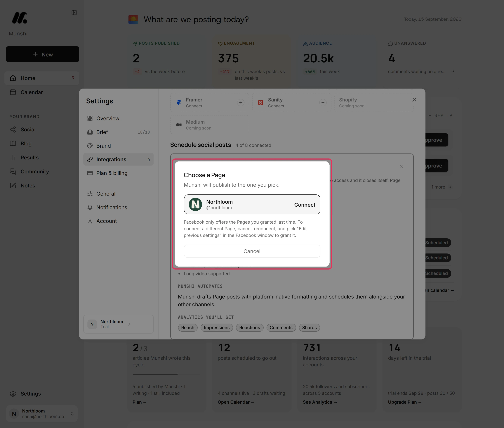Click the 'Schedule social posts' heading
Viewport: 504px width, 428px height.
(201, 145)
